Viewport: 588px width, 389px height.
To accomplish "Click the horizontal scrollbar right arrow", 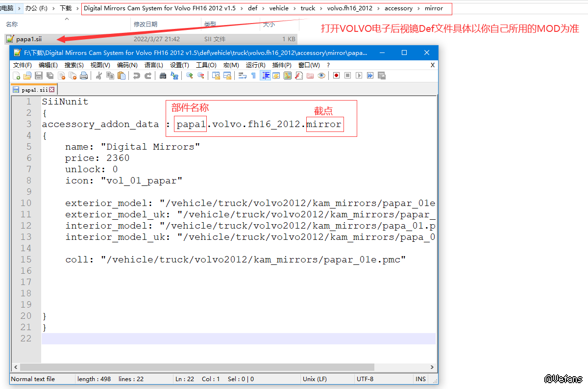I will click(x=432, y=367).
